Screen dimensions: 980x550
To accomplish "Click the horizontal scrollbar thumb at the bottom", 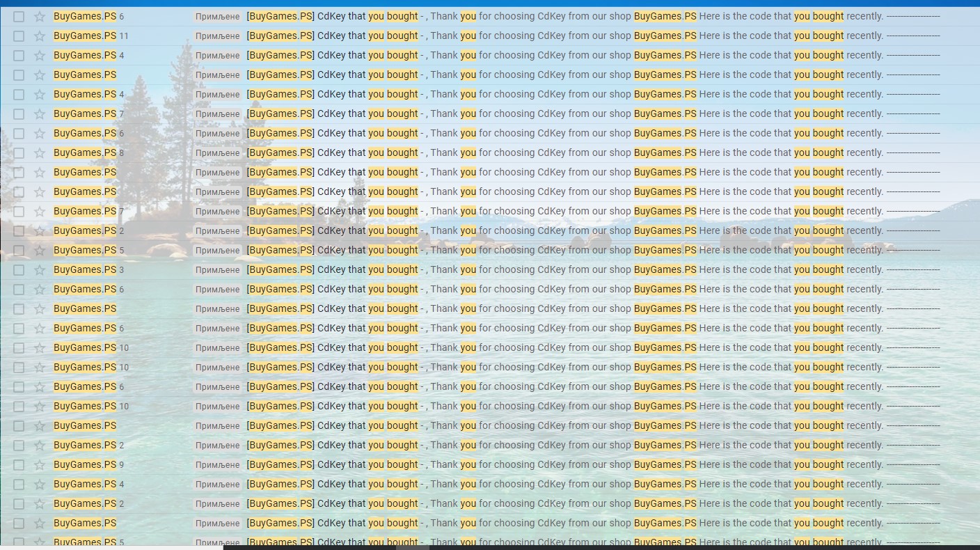I will point(412,547).
